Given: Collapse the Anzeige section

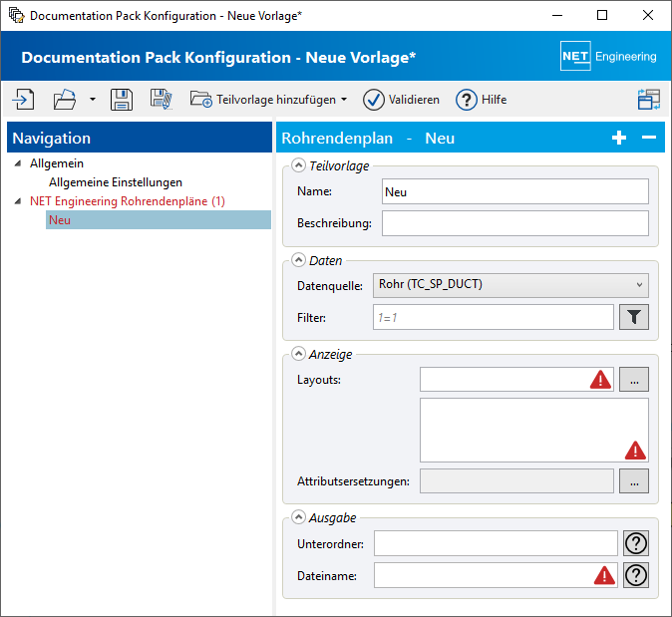Looking at the screenshot, I should tap(298, 354).
